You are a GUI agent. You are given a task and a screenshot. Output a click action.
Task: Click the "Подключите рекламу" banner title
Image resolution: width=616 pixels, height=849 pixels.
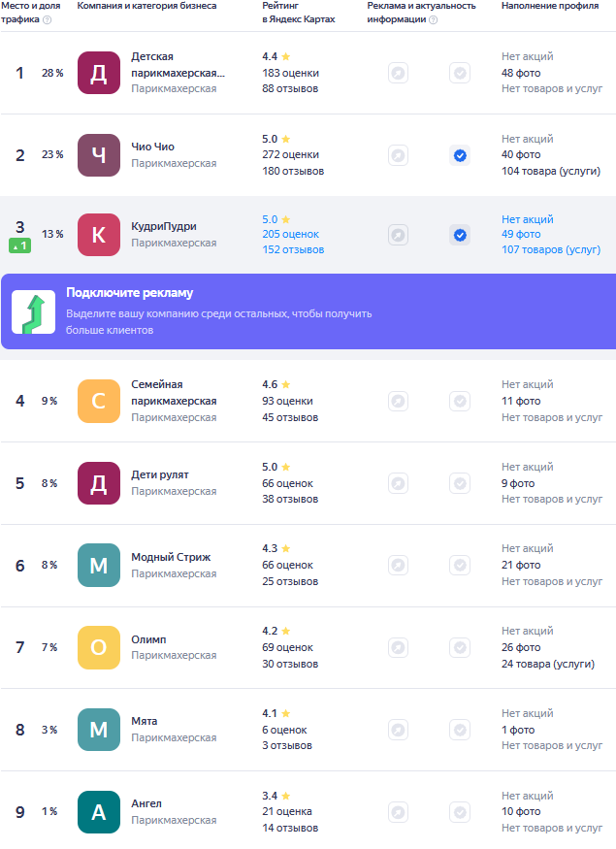pyautogui.click(x=130, y=293)
